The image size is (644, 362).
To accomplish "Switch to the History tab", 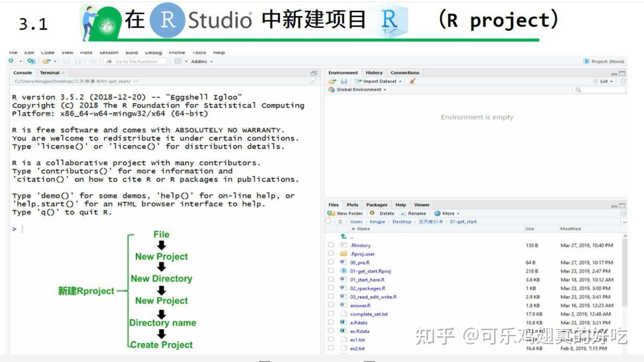I will [374, 73].
